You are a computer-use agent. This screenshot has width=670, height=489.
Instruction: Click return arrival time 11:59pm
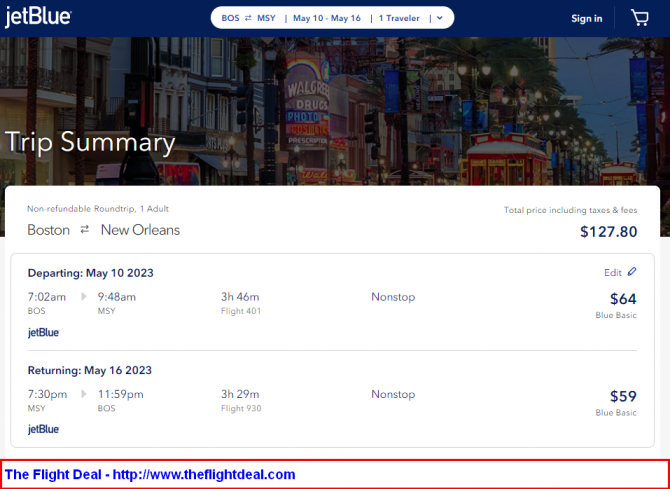coord(120,394)
